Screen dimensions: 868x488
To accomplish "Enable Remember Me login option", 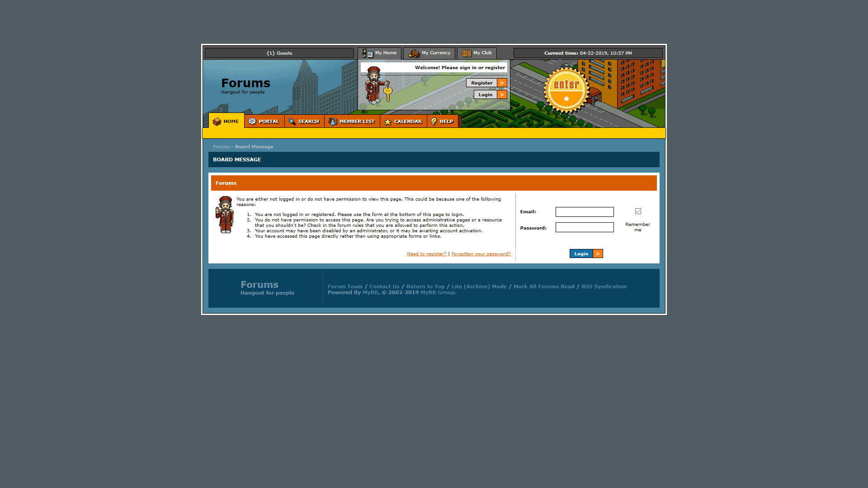I will pos(638,211).
